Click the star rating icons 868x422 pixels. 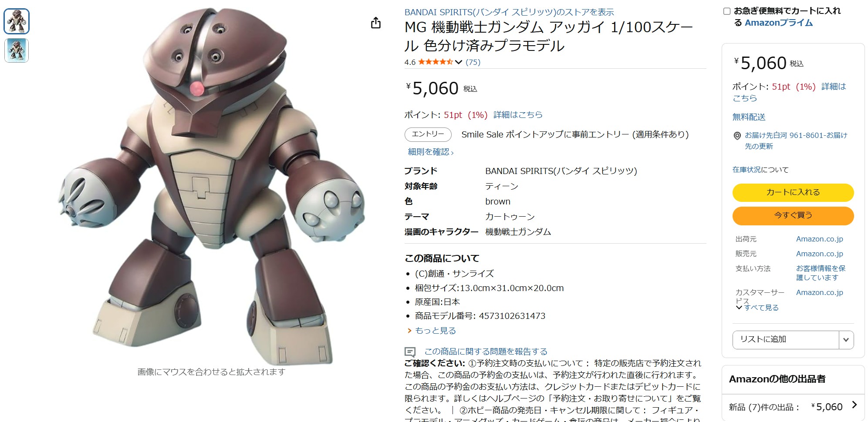435,62
